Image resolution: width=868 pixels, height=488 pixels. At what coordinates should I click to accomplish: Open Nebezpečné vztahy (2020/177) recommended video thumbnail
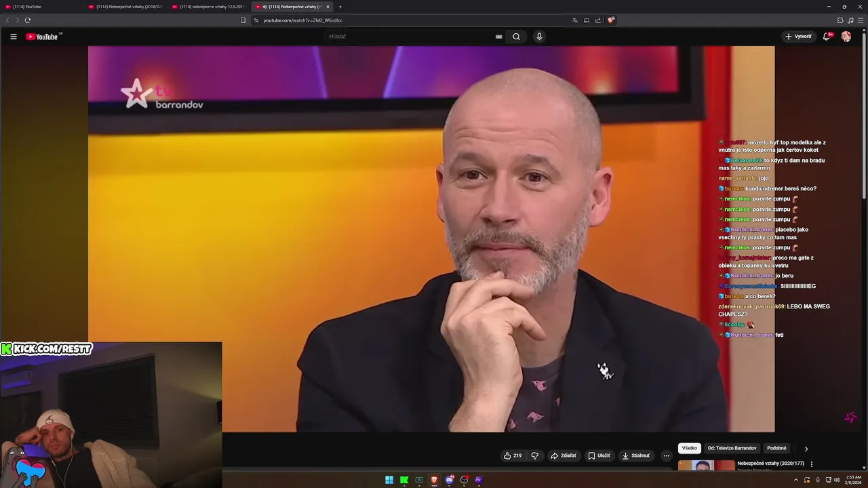pyautogui.click(x=706, y=465)
